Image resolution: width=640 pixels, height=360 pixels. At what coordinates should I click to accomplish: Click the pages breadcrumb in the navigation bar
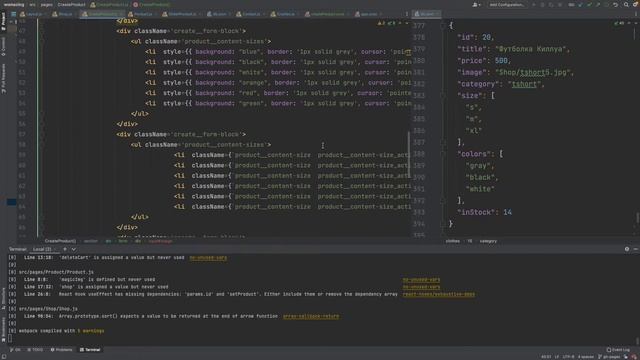pos(47,5)
